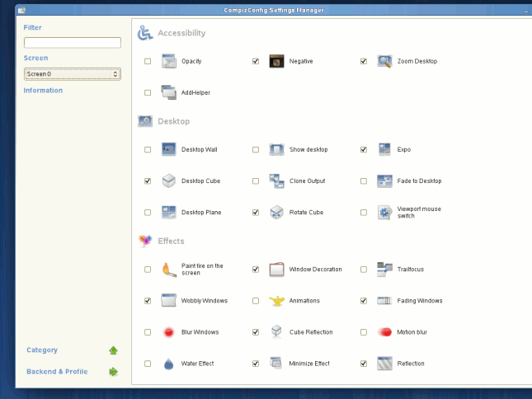
Task: Click the Accessibility wheelchair category icon
Action: pos(145,33)
